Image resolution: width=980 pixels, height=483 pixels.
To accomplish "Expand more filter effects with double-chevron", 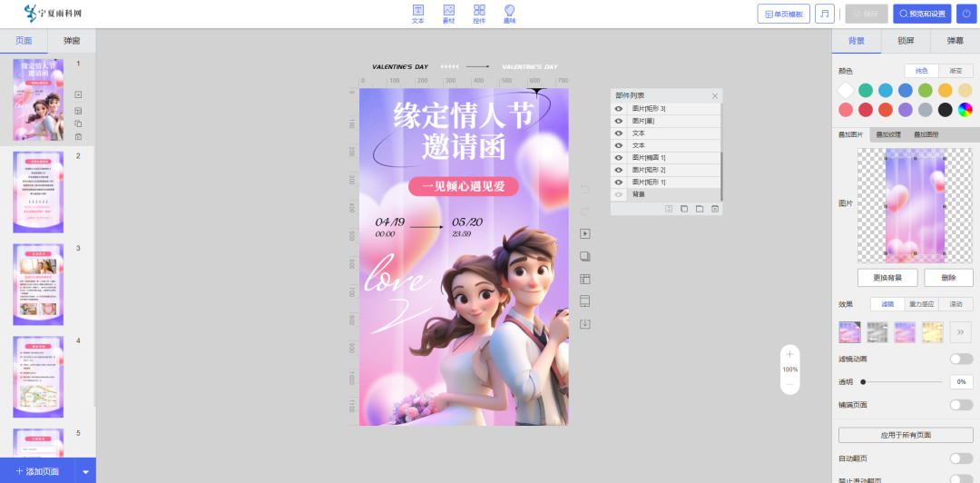I will [x=961, y=332].
